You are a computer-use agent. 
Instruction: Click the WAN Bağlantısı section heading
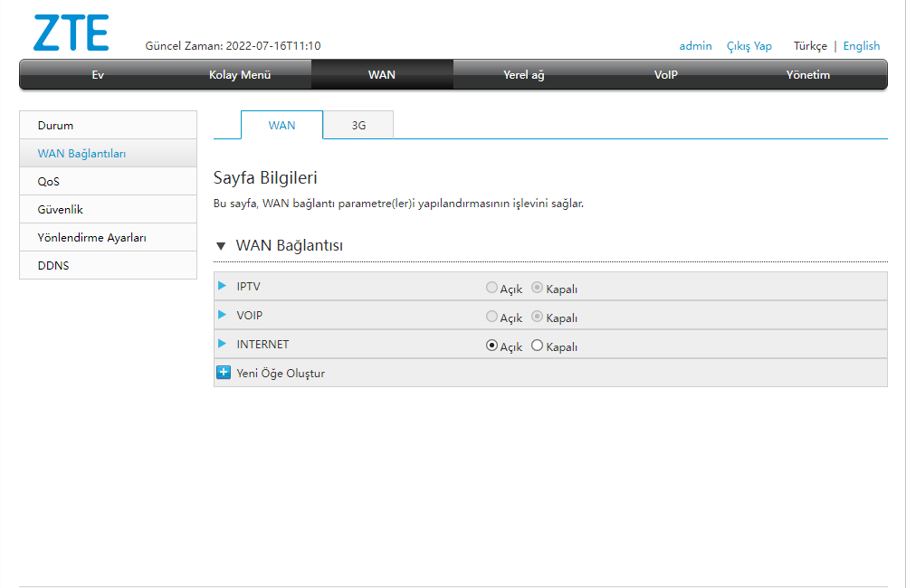coord(290,245)
